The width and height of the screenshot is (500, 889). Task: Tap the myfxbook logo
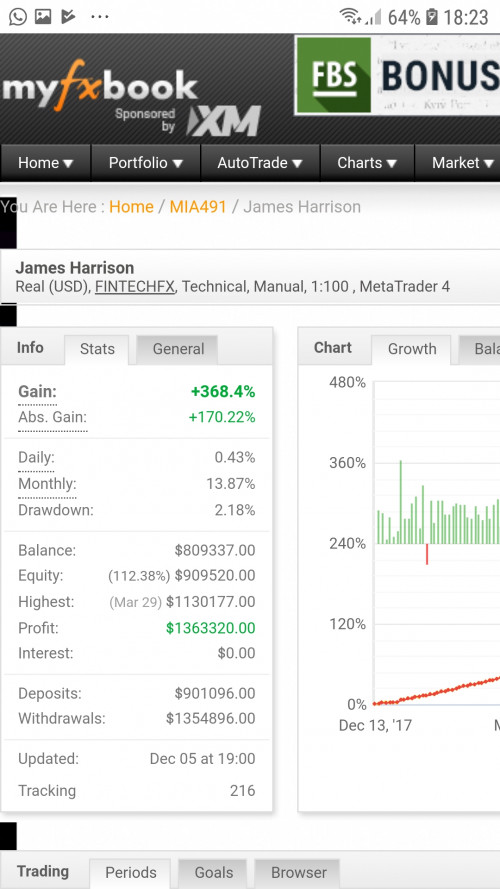point(100,86)
